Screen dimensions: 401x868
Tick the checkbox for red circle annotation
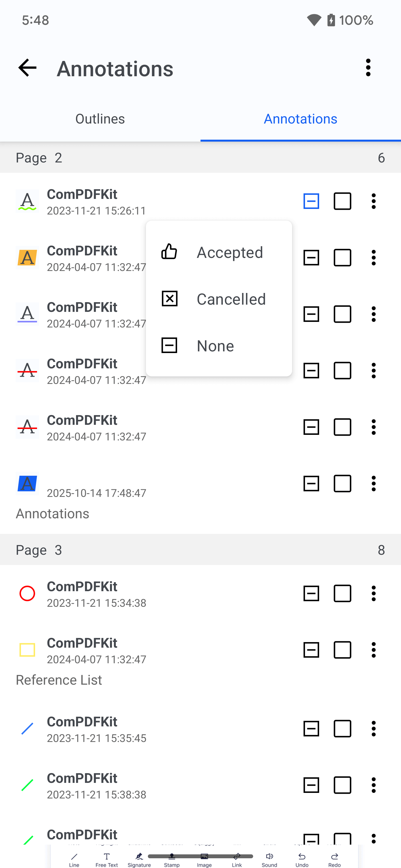coord(342,593)
